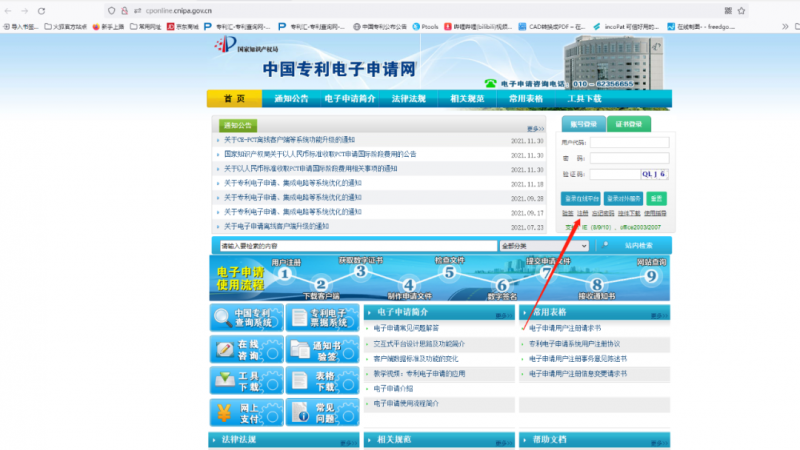Click the padlock site-security icon
Viewport: 800px width, 450px height.
[x=124, y=11]
